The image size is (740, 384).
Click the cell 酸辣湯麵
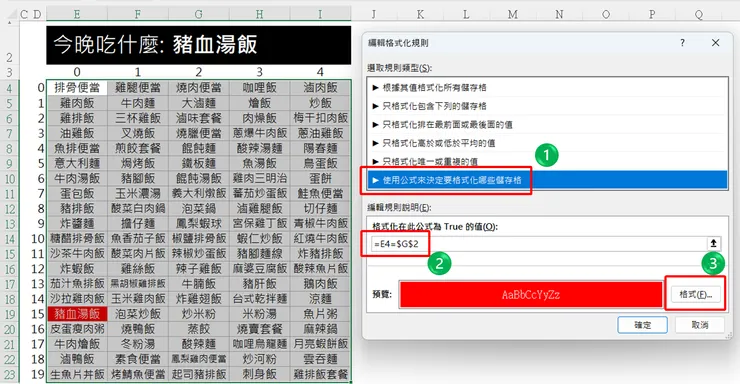[x=260, y=148]
